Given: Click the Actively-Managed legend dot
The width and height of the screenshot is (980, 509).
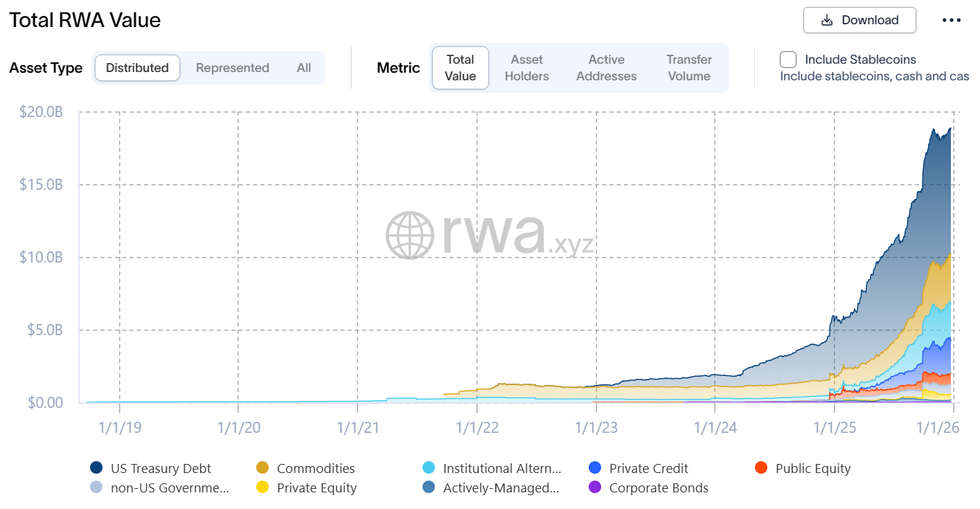Looking at the screenshot, I should pyautogui.click(x=429, y=488).
